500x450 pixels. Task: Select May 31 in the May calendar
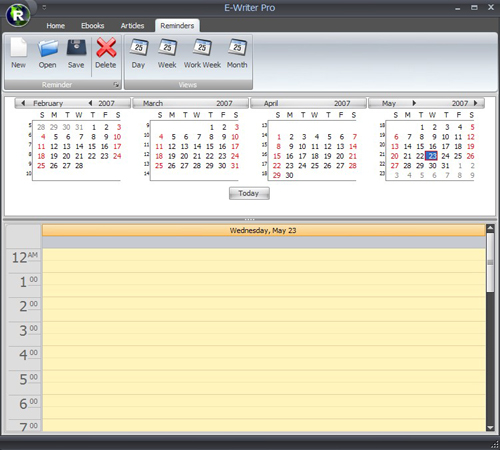445,166
